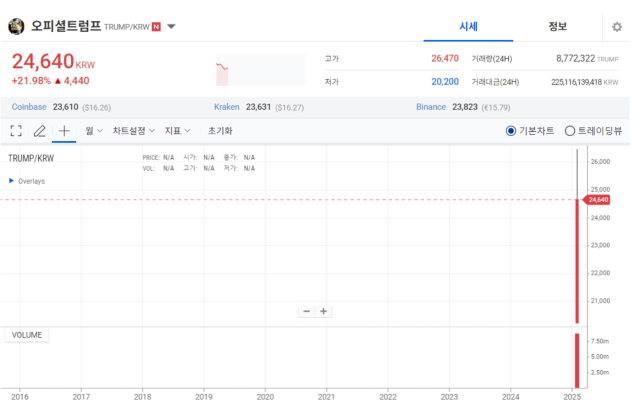Switch to the 시세 tab
Screen dimensions: 640x414
(468, 26)
